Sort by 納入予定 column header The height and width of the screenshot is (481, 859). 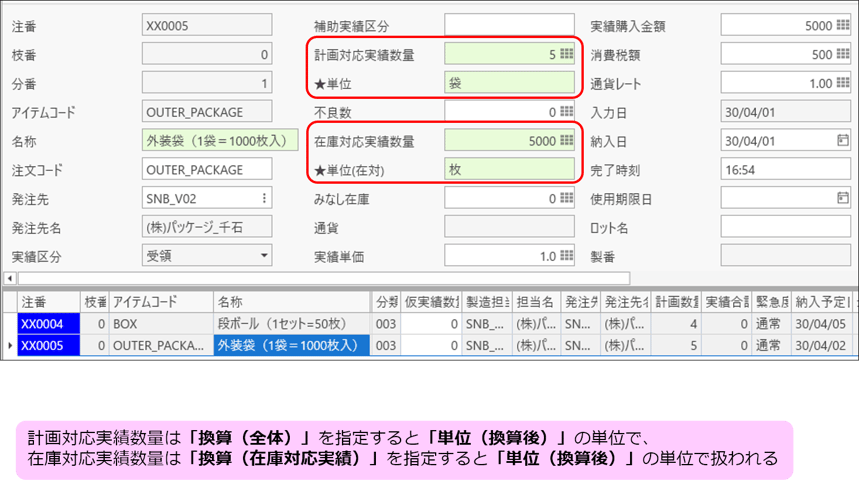click(823, 302)
